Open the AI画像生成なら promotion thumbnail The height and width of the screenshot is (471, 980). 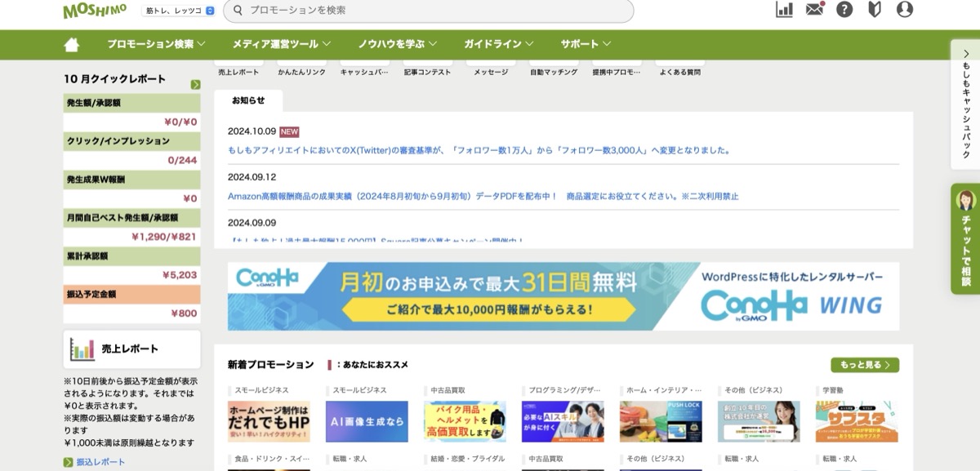point(367,421)
